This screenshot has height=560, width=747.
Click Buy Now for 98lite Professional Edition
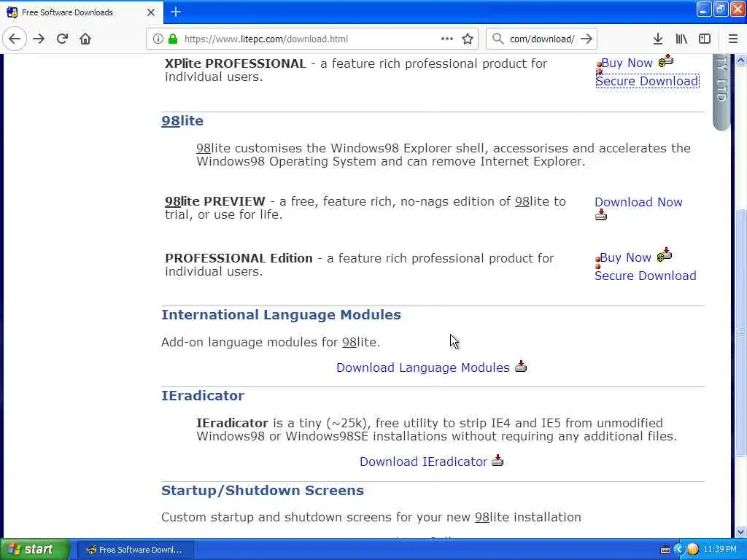625,257
